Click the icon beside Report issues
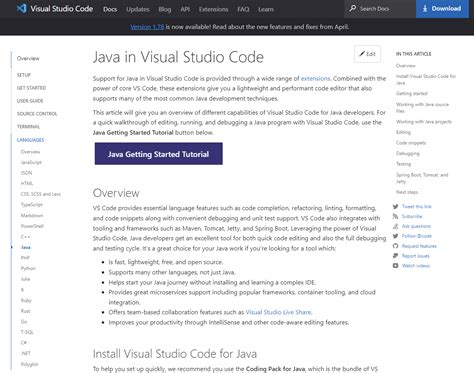474x373 pixels. tap(395, 256)
